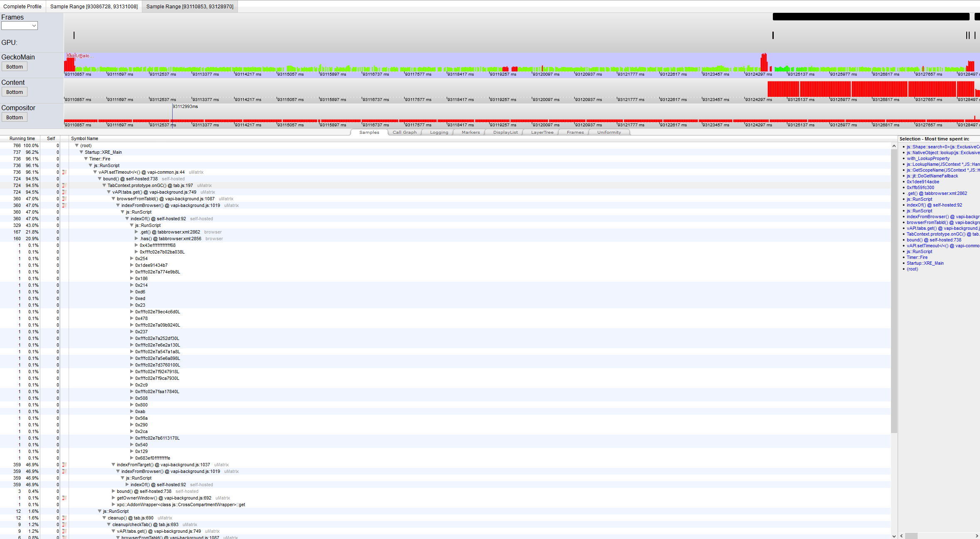Open the Frames dropdown selector
This screenshot has height=539, width=980.
tap(20, 26)
